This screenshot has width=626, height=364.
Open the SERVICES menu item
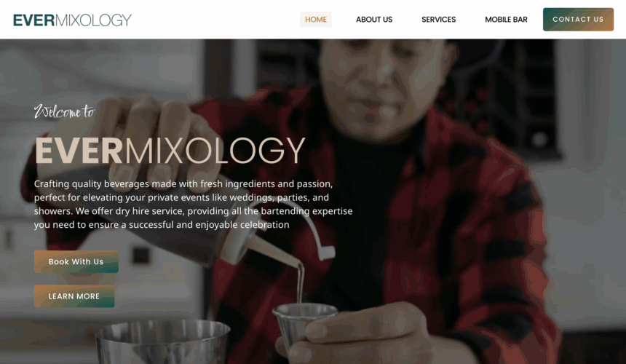point(439,20)
